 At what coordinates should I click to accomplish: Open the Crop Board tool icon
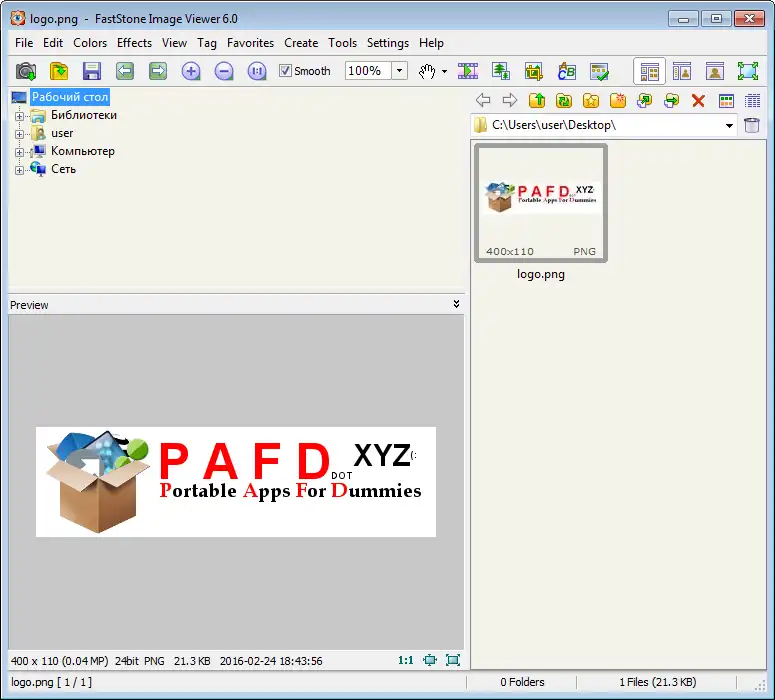(x=534, y=72)
